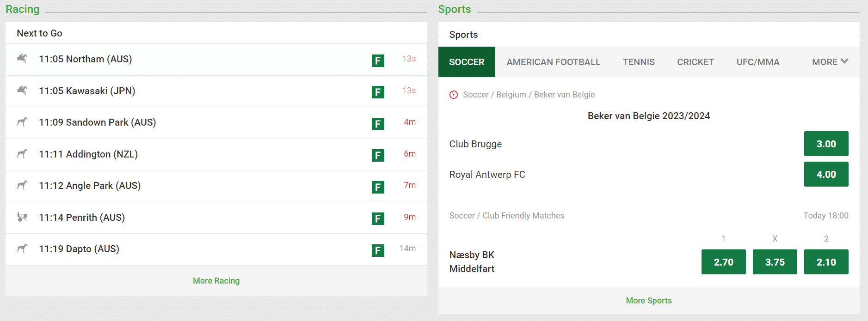Click the More Sports link
This screenshot has height=321, width=868.
(648, 301)
